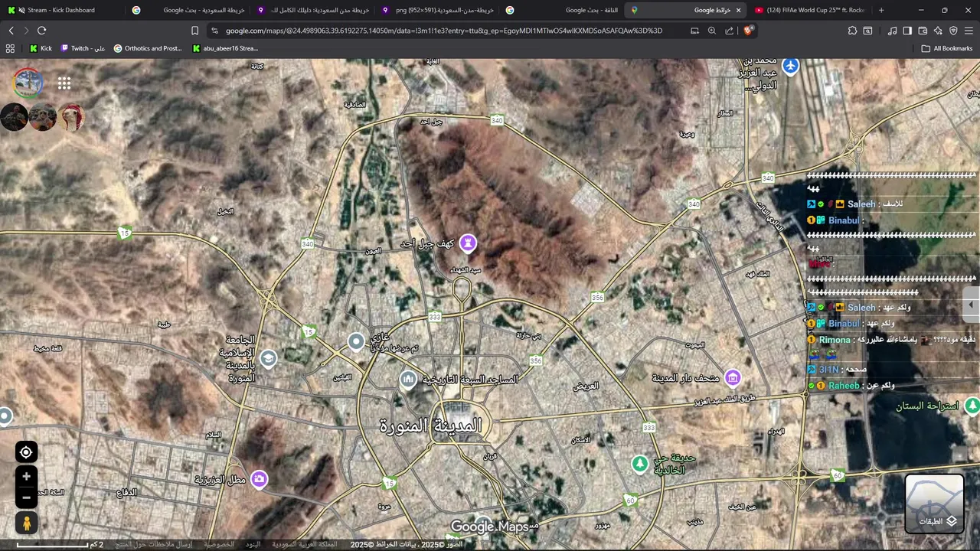Expand All Bookmarks folder
The height and width of the screenshot is (551, 980).
point(947,48)
